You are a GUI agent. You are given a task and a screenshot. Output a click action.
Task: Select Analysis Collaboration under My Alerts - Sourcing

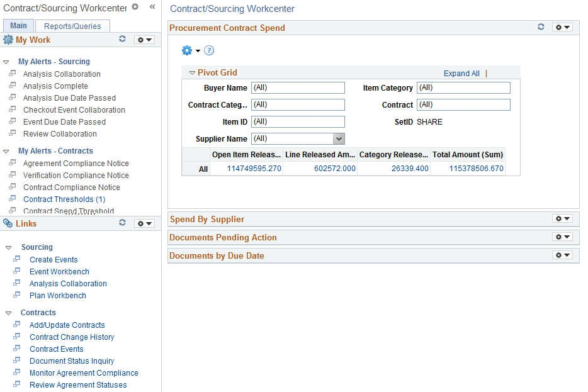(x=62, y=74)
